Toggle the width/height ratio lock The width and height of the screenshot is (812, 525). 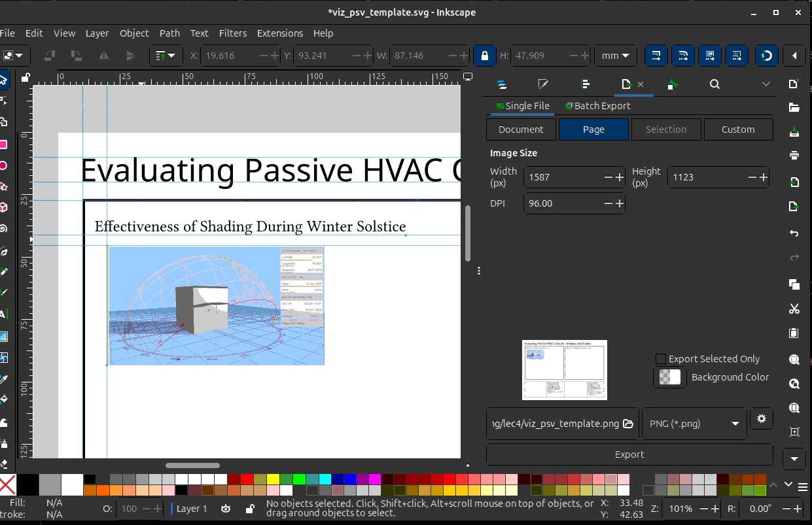pyautogui.click(x=484, y=56)
